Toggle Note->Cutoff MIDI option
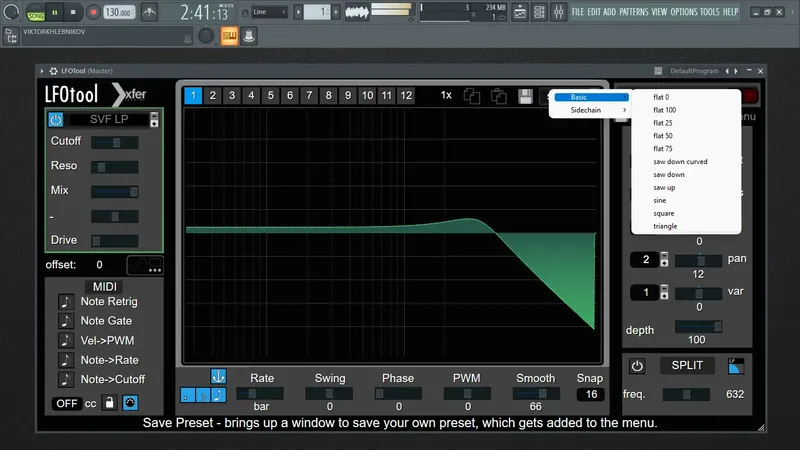The image size is (800, 450). coord(66,379)
